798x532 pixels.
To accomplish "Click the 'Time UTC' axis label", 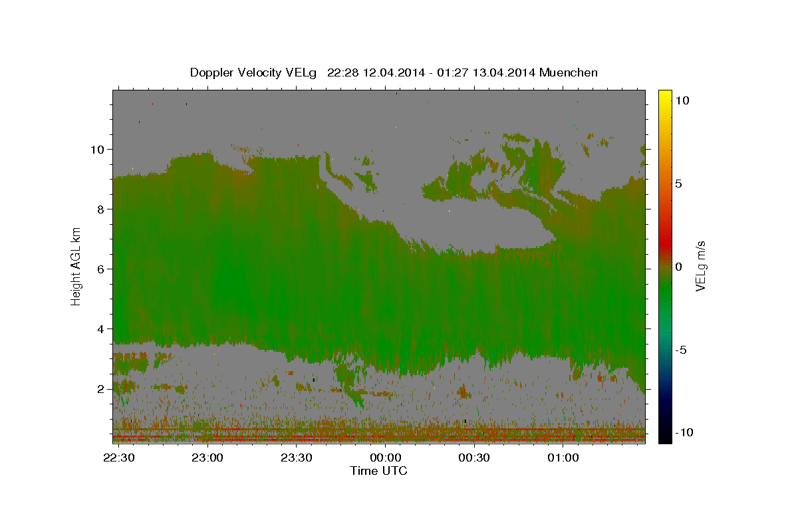I will 378,471.
